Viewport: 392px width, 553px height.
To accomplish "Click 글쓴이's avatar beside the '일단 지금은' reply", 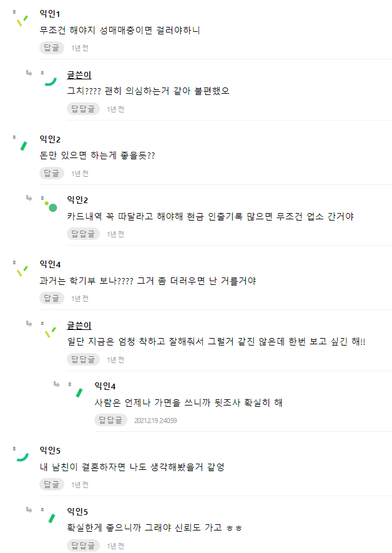I will click(50, 332).
